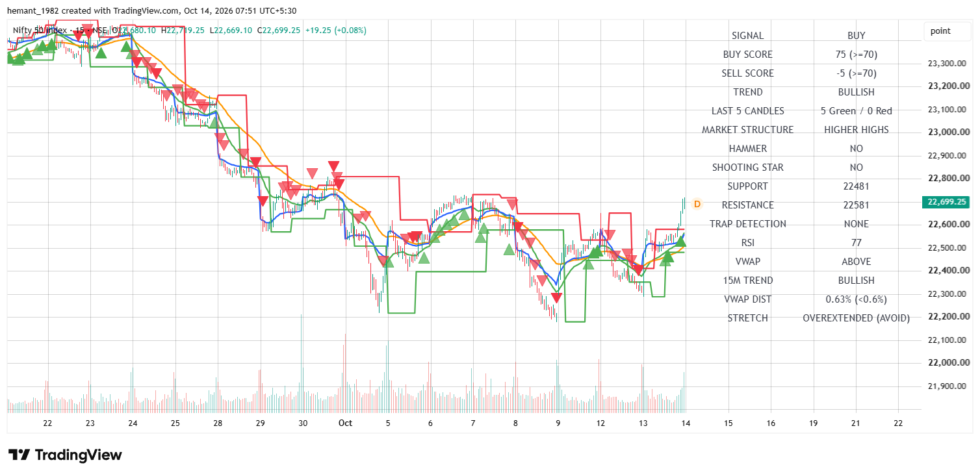Select the "5 Green / 0 Red" value
Screen dimensions: 980x476
(x=857, y=111)
